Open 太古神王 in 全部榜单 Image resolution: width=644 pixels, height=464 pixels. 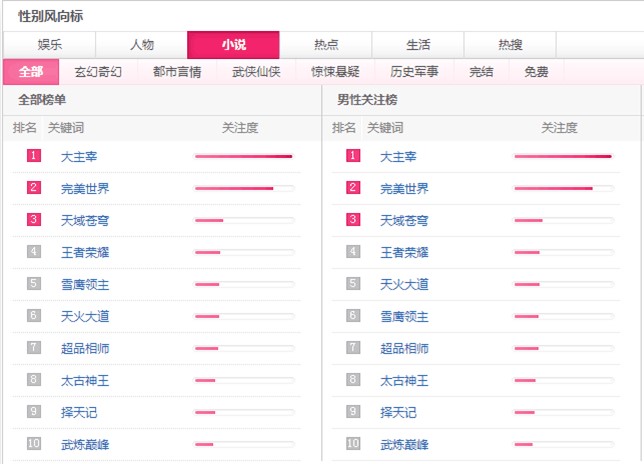pyautogui.click(x=85, y=381)
